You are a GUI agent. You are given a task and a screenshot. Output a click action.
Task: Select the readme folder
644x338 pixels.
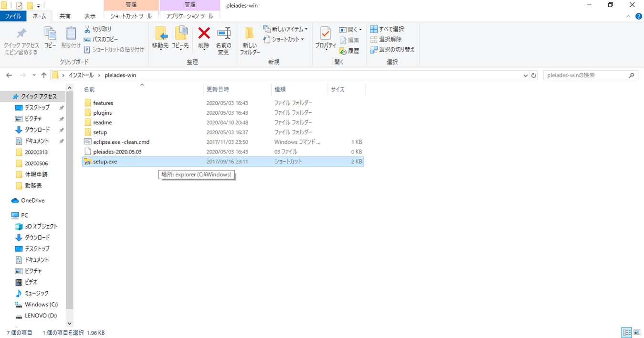pos(223,122)
